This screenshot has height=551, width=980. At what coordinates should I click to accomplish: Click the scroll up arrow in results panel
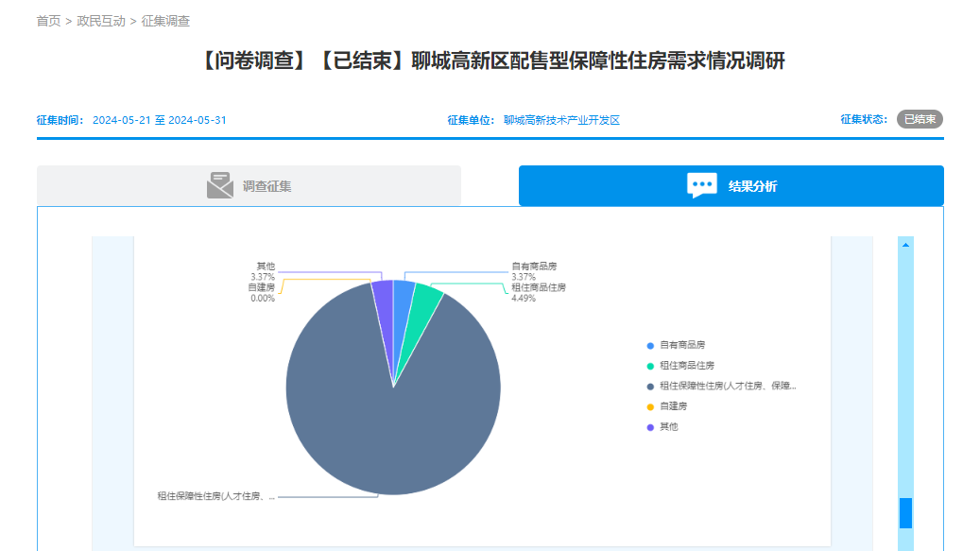click(905, 245)
